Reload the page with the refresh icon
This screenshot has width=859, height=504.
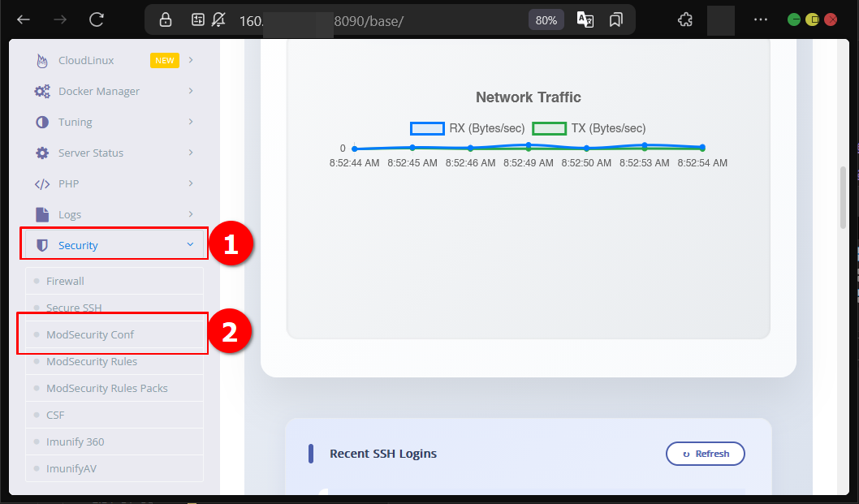pyautogui.click(x=97, y=19)
